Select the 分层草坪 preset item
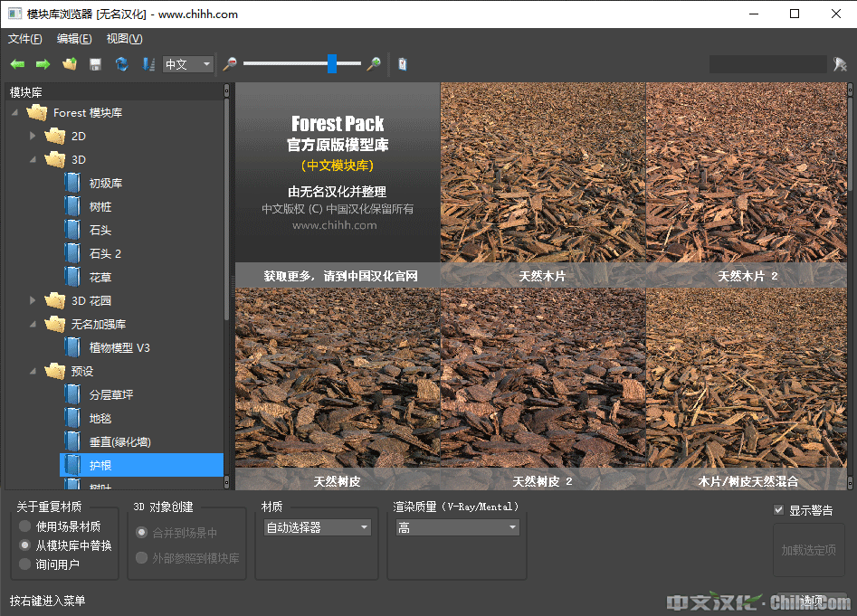This screenshot has height=616, width=857. tap(110, 394)
